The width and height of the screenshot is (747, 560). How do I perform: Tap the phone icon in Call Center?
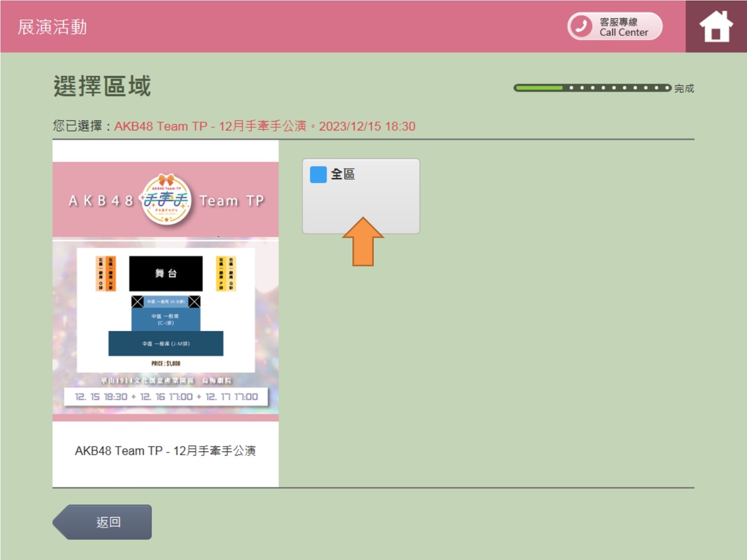[581, 26]
